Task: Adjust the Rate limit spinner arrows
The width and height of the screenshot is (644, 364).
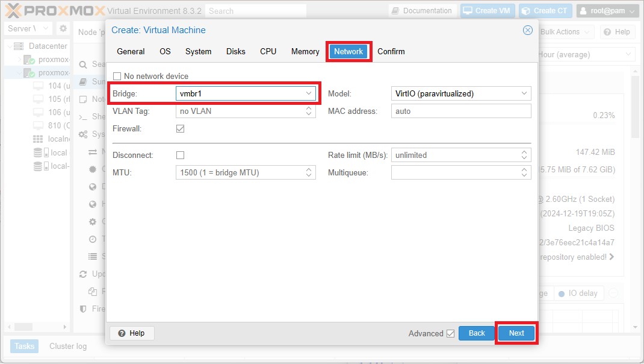Action: click(x=524, y=155)
